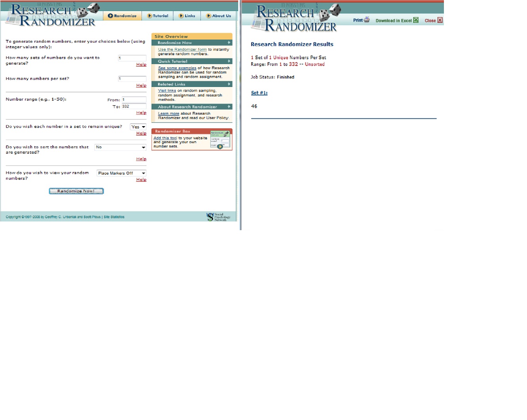Click the Randomize Now! button
The image size is (527, 420).
coord(76,191)
